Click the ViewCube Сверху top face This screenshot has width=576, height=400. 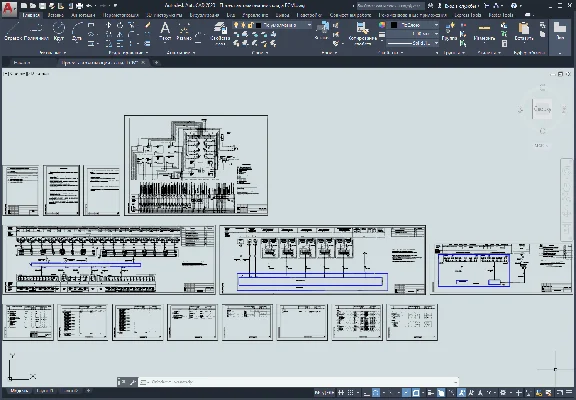point(542,109)
